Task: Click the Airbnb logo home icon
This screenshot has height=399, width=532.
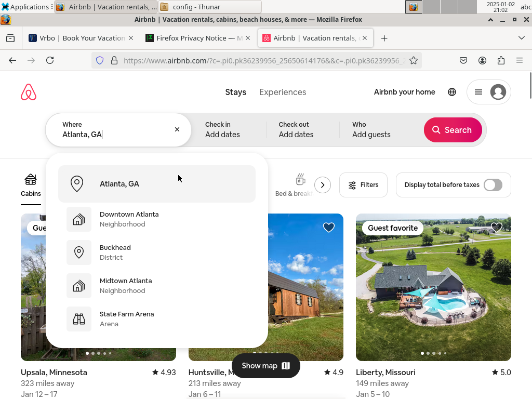Action: pos(29,92)
